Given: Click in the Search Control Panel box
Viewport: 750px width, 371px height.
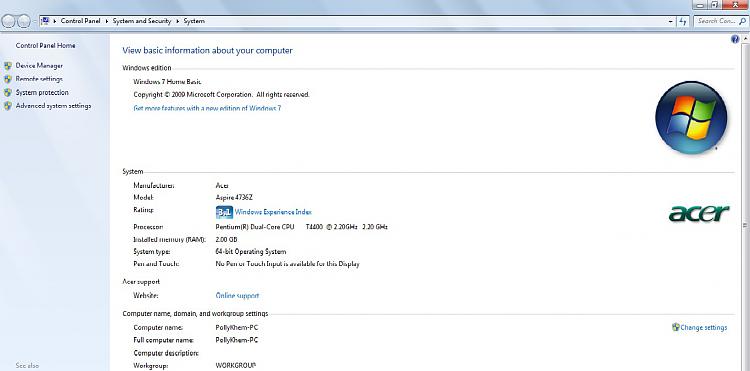Looking at the screenshot, I should point(720,21).
